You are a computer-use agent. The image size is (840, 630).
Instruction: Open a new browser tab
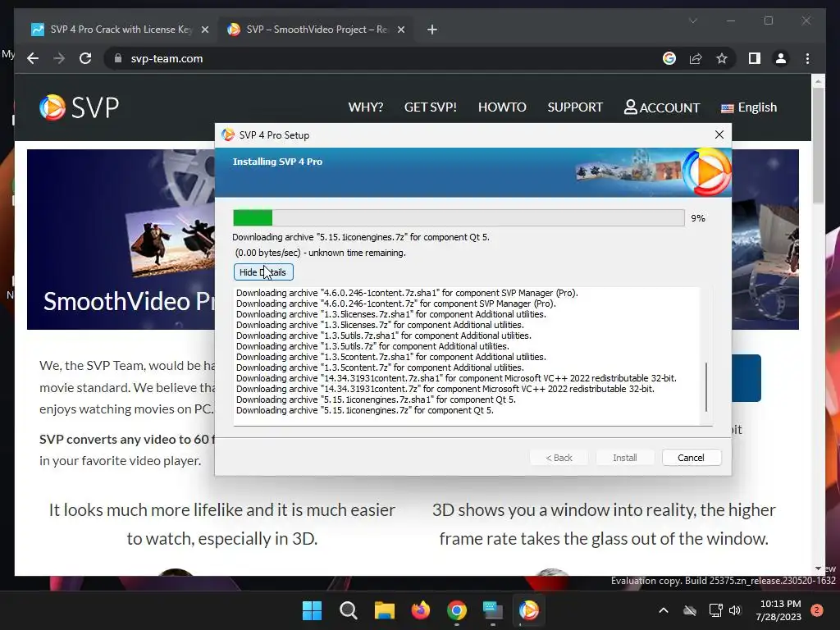tap(432, 30)
